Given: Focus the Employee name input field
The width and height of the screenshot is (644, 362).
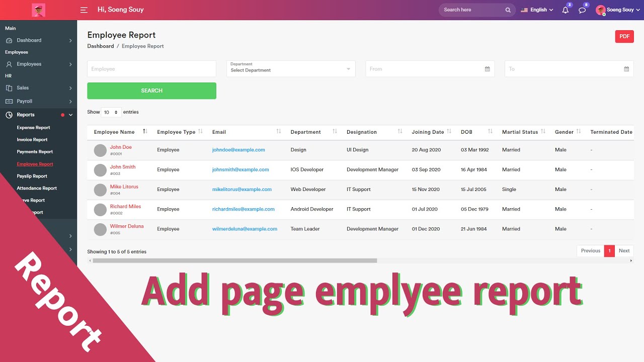Looking at the screenshot, I should (x=151, y=69).
